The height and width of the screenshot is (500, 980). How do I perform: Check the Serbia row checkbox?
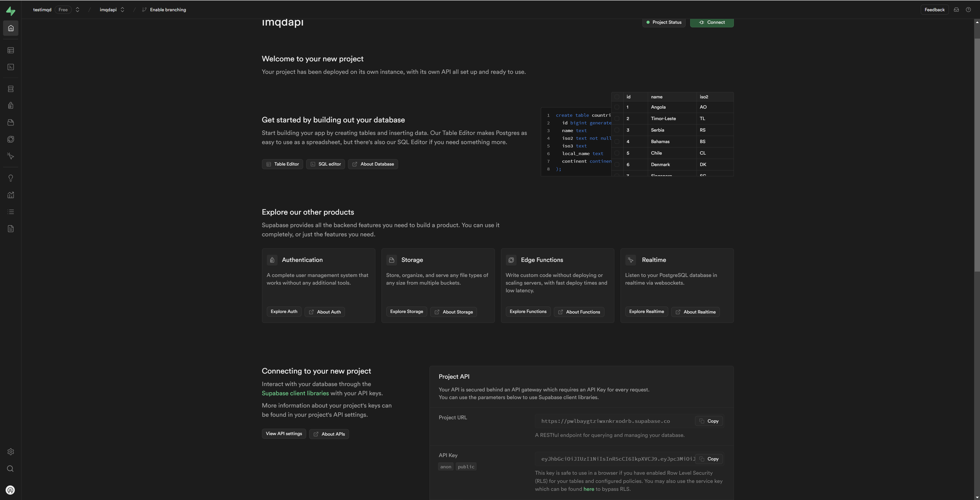tap(617, 130)
